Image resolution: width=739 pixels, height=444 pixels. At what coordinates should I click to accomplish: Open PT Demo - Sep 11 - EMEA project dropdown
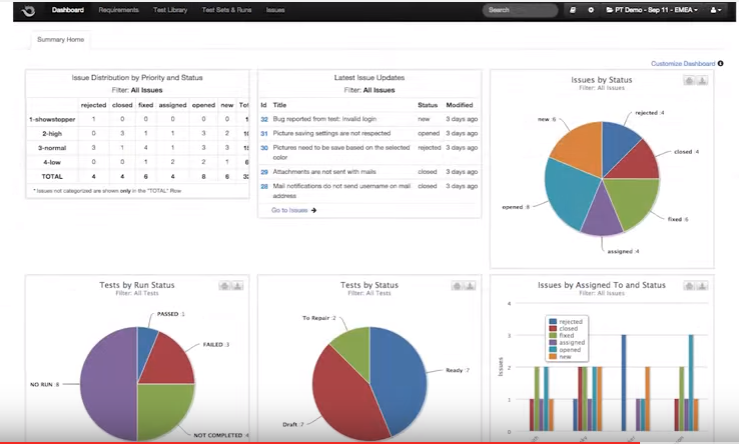[x=652, y=10]
